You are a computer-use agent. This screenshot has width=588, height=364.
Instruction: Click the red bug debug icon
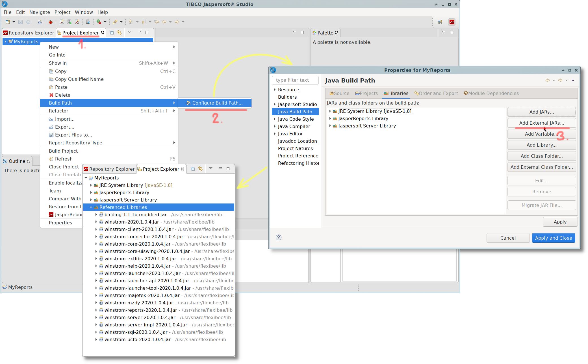[x=51, y=22]
